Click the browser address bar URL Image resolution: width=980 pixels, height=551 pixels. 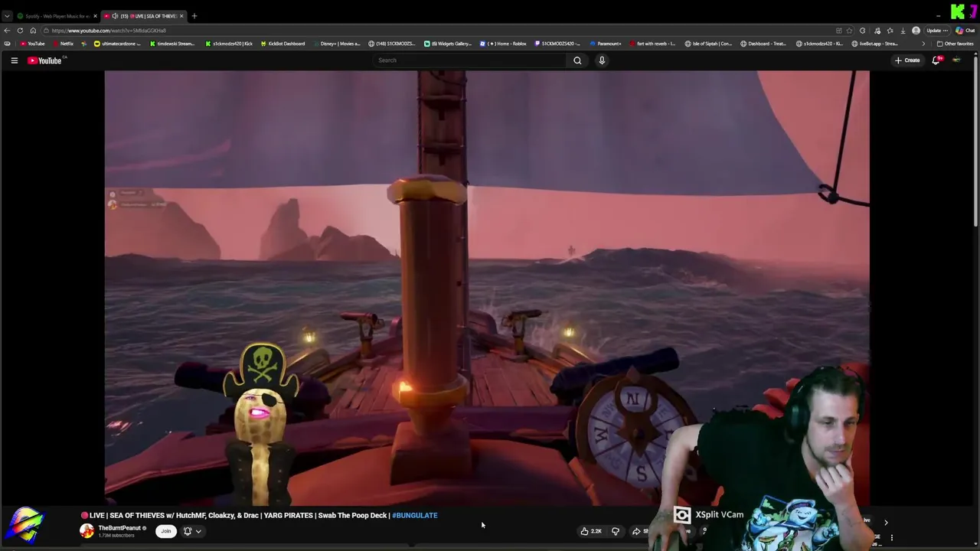coord(109,31)
